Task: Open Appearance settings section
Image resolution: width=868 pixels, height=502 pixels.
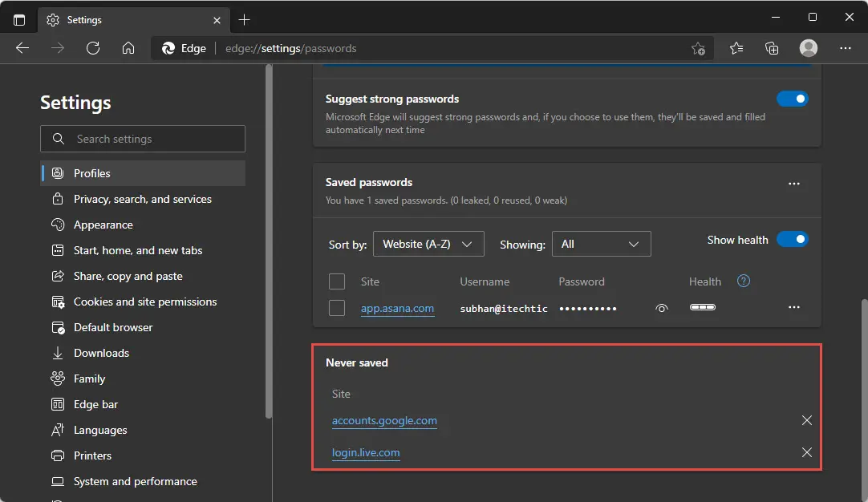Action: click(143, 225)
